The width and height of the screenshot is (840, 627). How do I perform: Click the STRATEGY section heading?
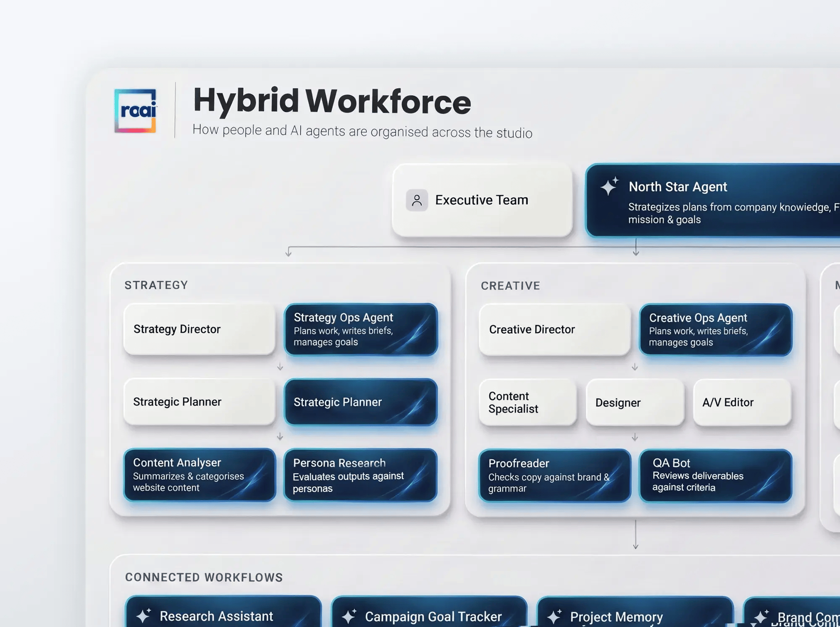click(156, 285)
